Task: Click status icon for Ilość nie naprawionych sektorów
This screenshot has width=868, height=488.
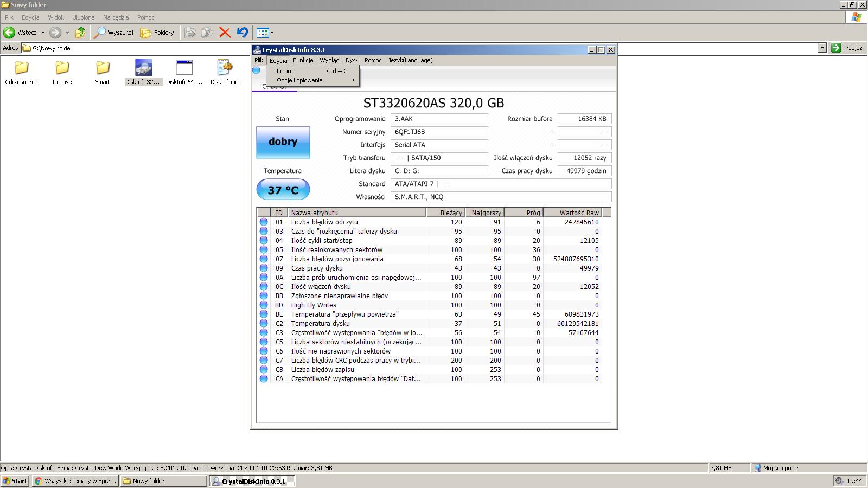Action: coord(264,351)
